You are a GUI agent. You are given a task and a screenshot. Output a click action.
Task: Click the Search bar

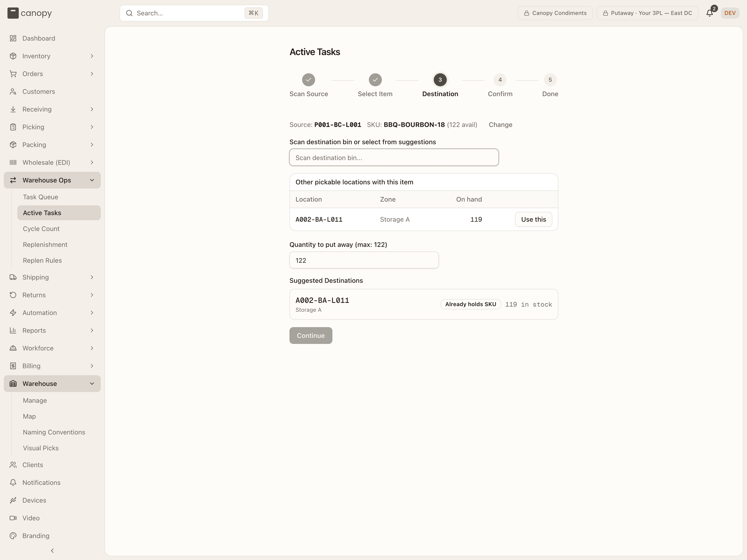click(194, 13)
